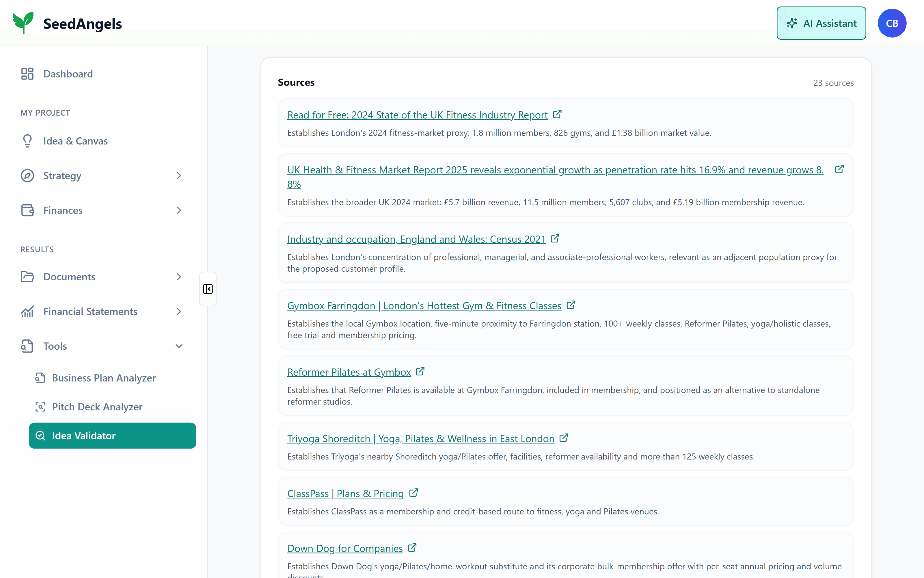Click the '23 sources' count text
Screen dimensions: 924x578
point(834,83)
